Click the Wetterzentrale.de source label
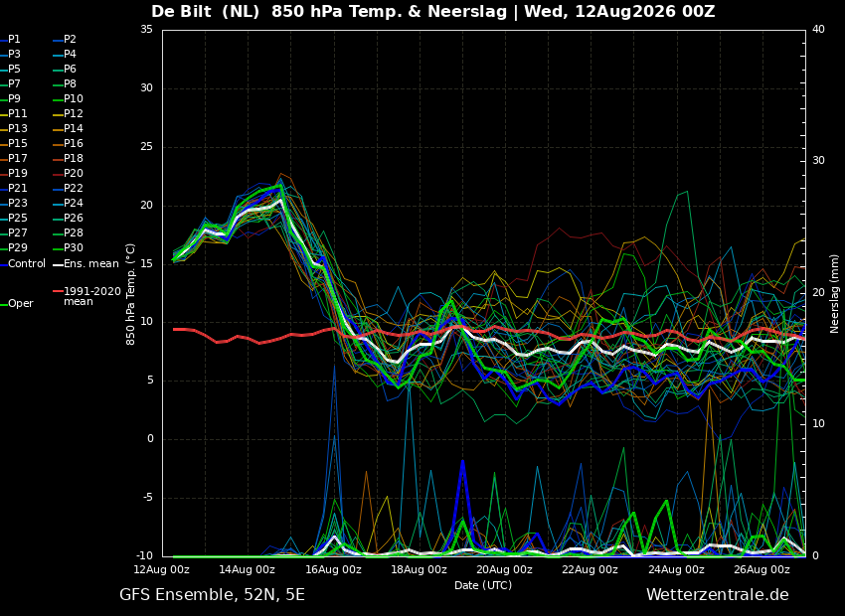The width and height of the screenshot is (845, 616). 718,595
